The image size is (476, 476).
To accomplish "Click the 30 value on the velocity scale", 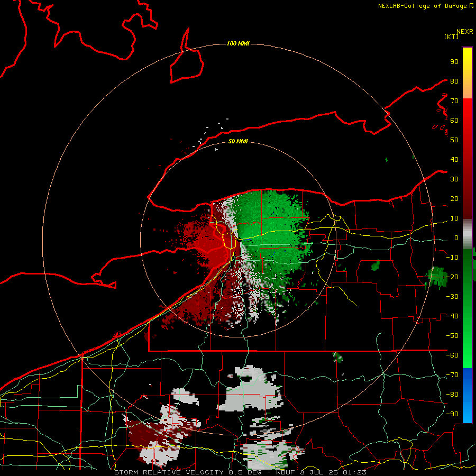I will pos(454,179).
